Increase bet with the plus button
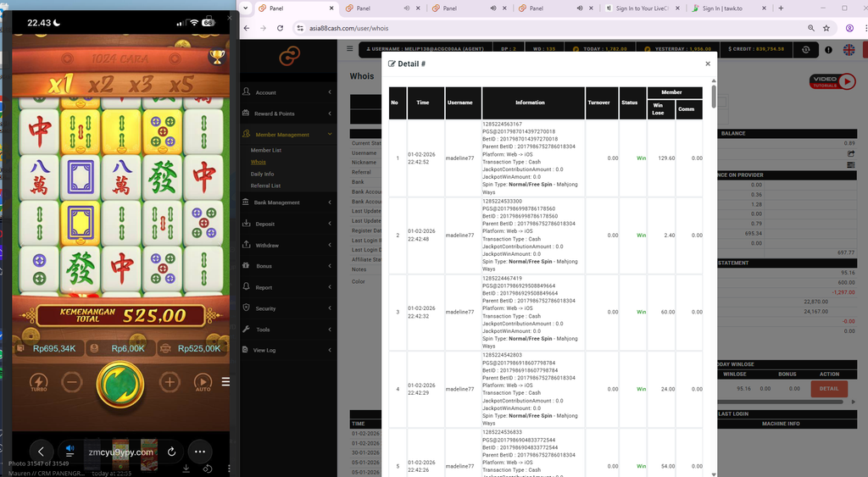This screenshot has height=477, width=868. coord(170,382)
